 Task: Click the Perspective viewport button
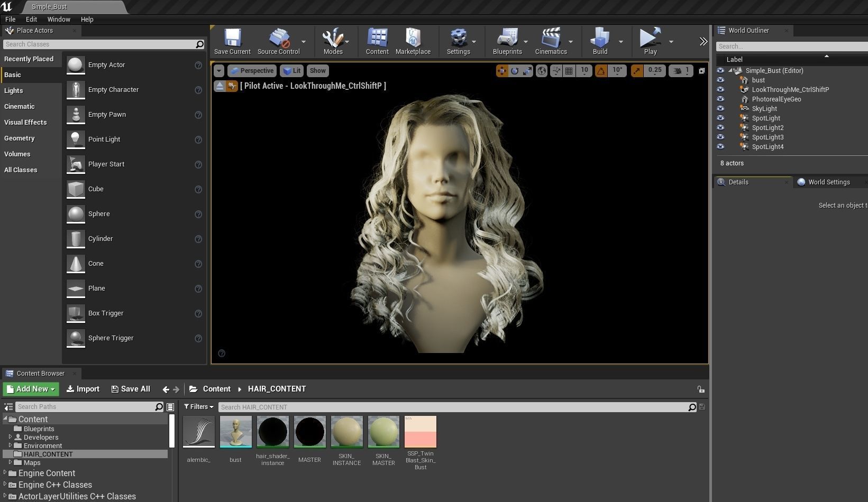point(252,70)
